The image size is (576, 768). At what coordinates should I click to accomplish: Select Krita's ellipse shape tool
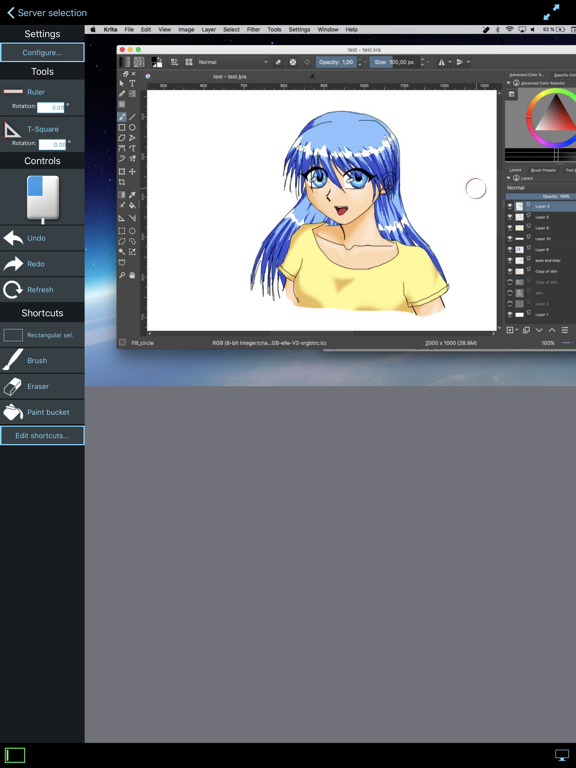click(132, 127)
